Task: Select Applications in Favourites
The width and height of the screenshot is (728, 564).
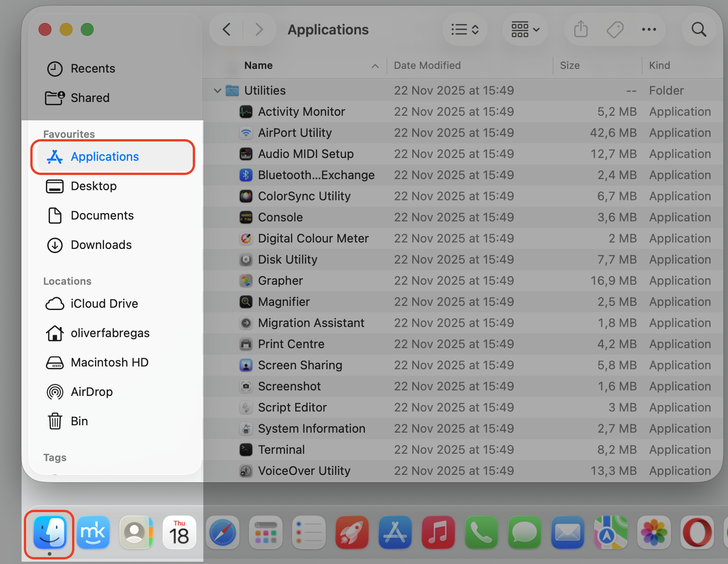Action: point(113,157)
